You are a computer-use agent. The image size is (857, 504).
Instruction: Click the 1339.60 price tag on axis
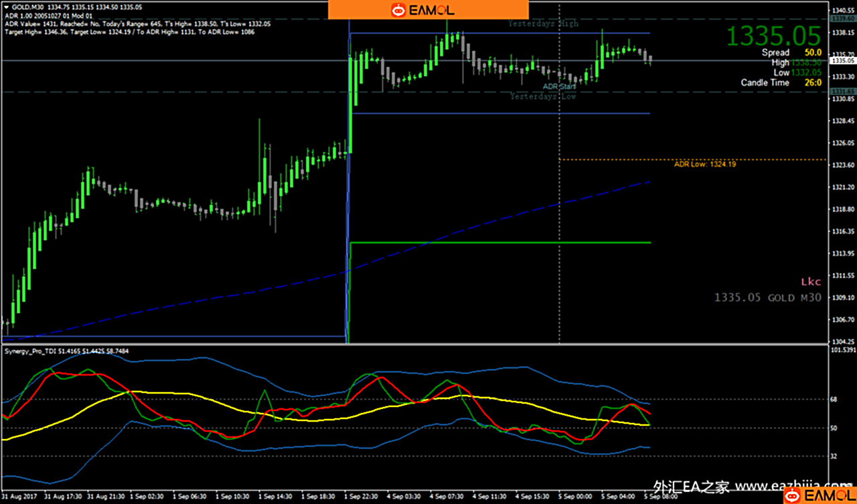pyautogui.click(x=842, y=19)
